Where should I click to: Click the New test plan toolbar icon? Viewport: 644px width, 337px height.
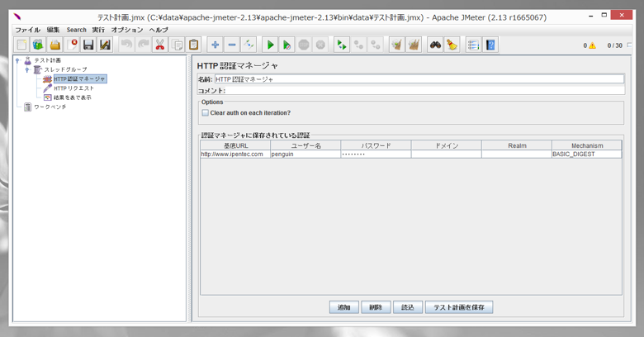[21, 45]
